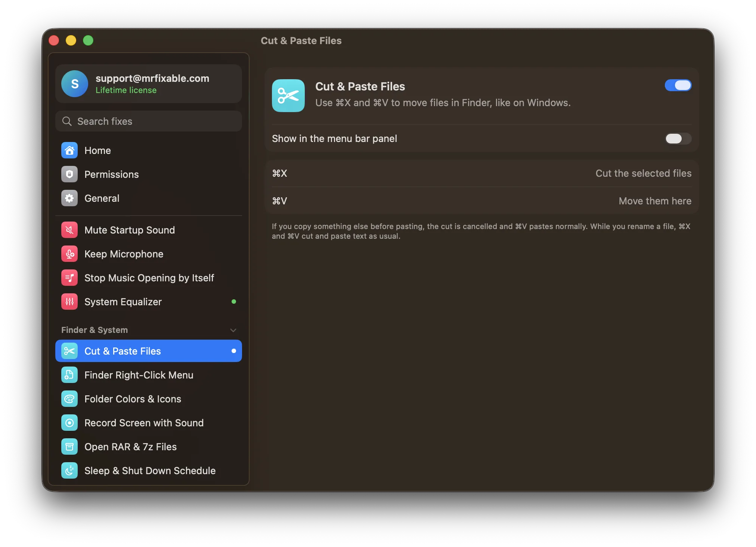Click the 'Cut the selected files' text

pos(643,173)
